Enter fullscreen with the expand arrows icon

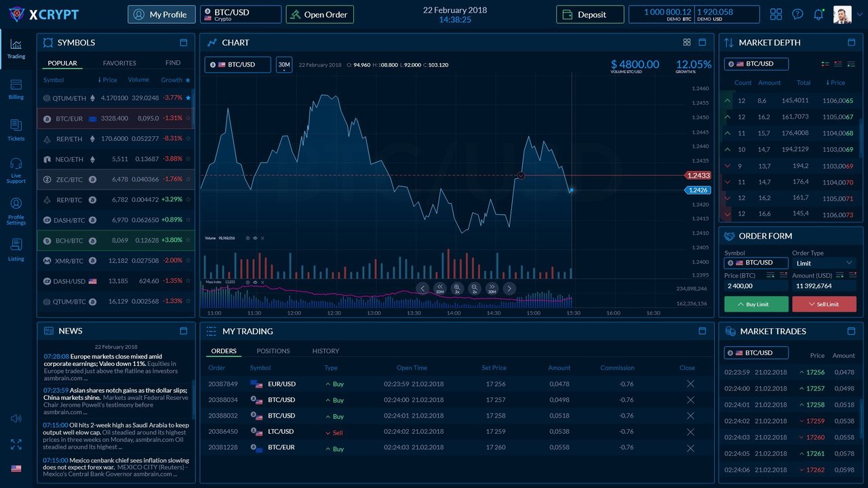[16, 445]
